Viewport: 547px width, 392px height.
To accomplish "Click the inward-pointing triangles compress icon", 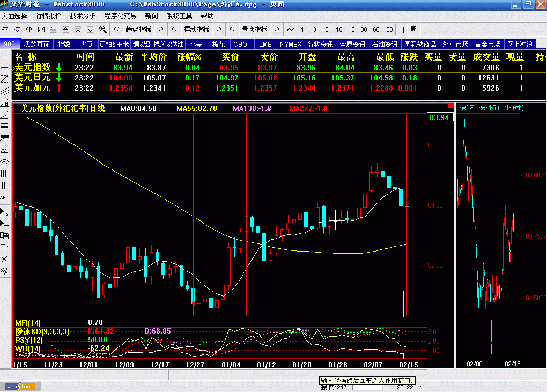I will point(41,29).
